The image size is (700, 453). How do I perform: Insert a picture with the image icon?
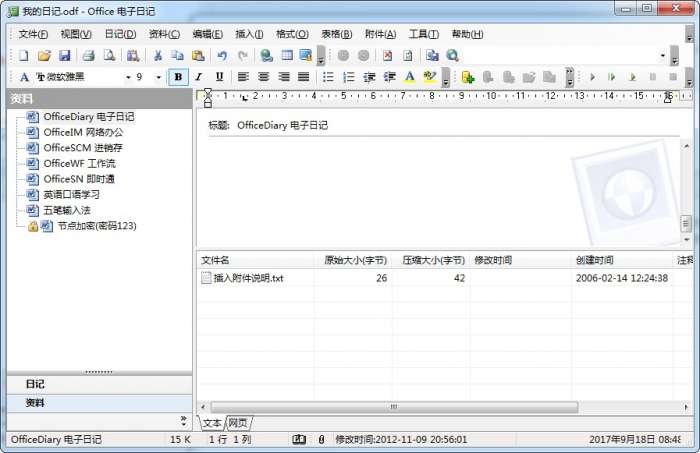[306, 56]
